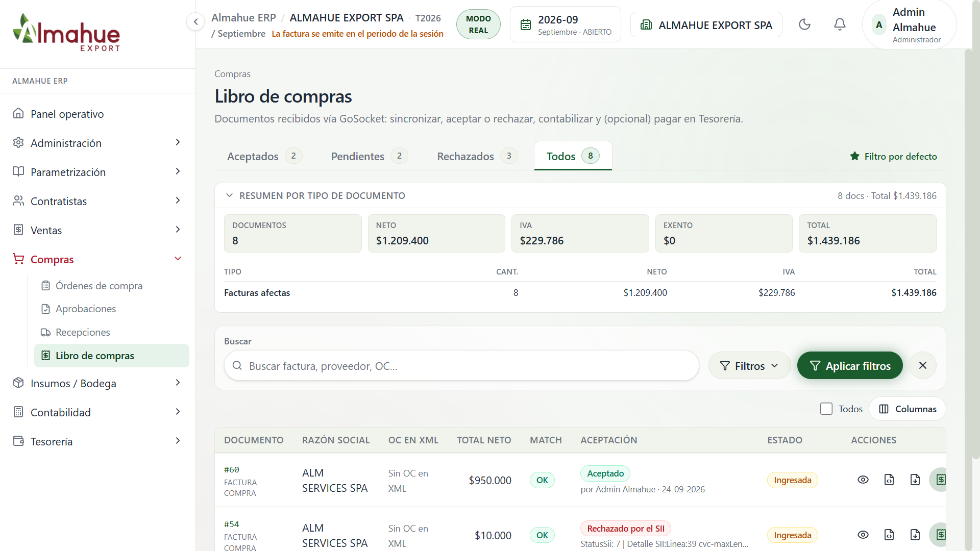The image size is (980, 551).
Task: Open XML file icon for document #54
Action: pyautogui.click(x=889, y=535)
